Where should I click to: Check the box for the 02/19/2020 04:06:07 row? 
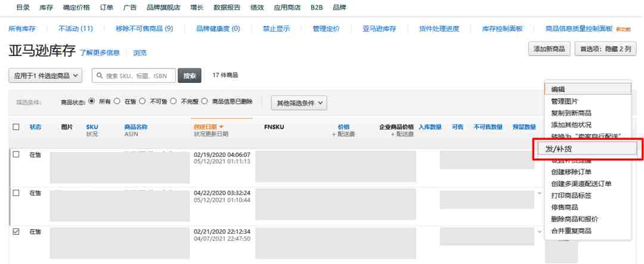[16, 154]
